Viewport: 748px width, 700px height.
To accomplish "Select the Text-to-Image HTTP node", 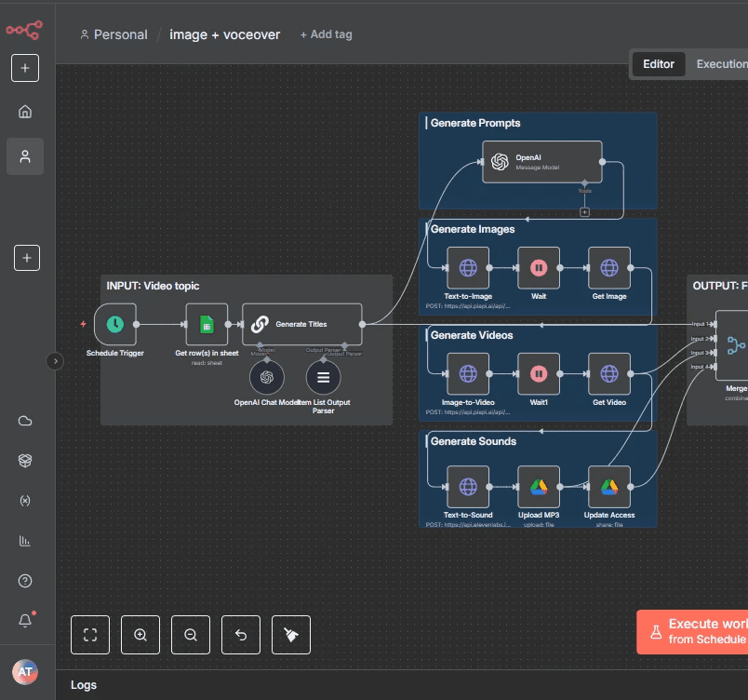I will [x=468, y=268].
